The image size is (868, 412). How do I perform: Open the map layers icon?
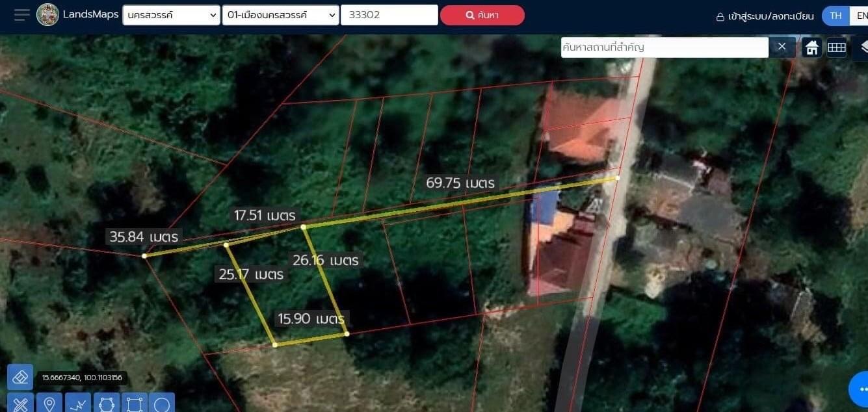point(863,47)
